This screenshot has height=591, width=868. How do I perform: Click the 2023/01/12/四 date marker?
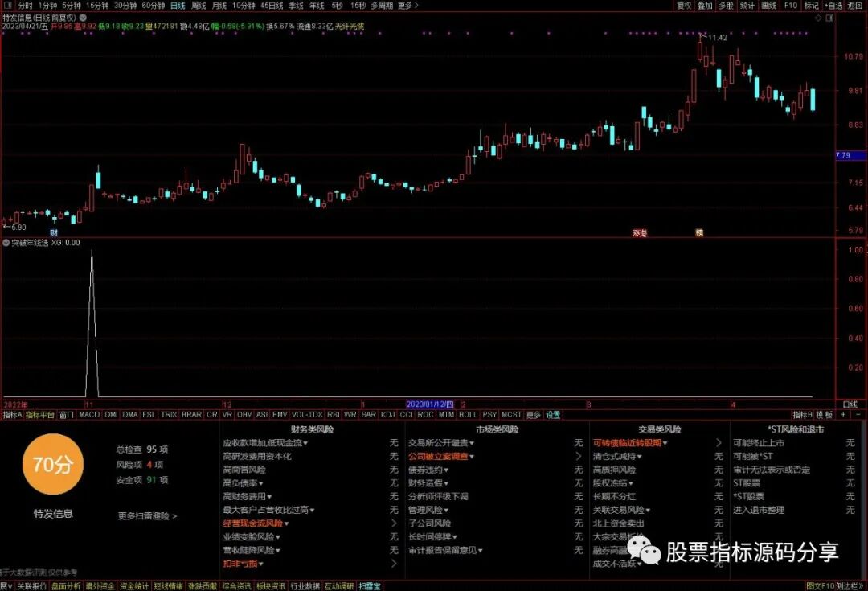tap(430, 404)
